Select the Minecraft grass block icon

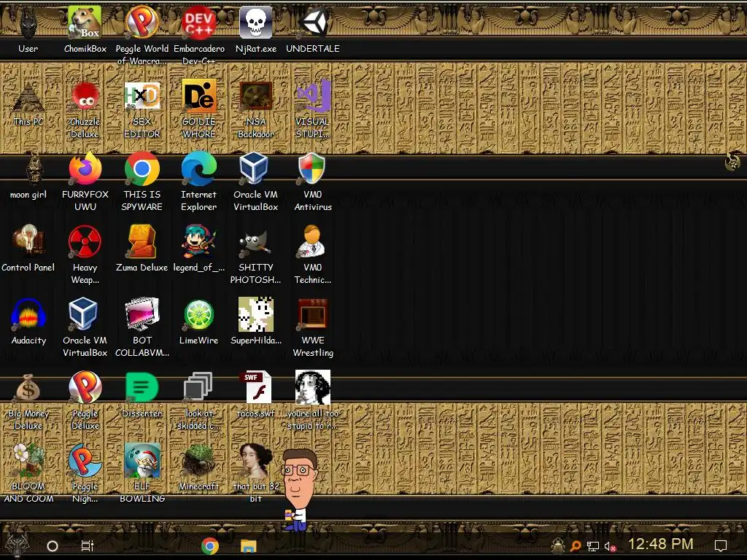(198, 461)
